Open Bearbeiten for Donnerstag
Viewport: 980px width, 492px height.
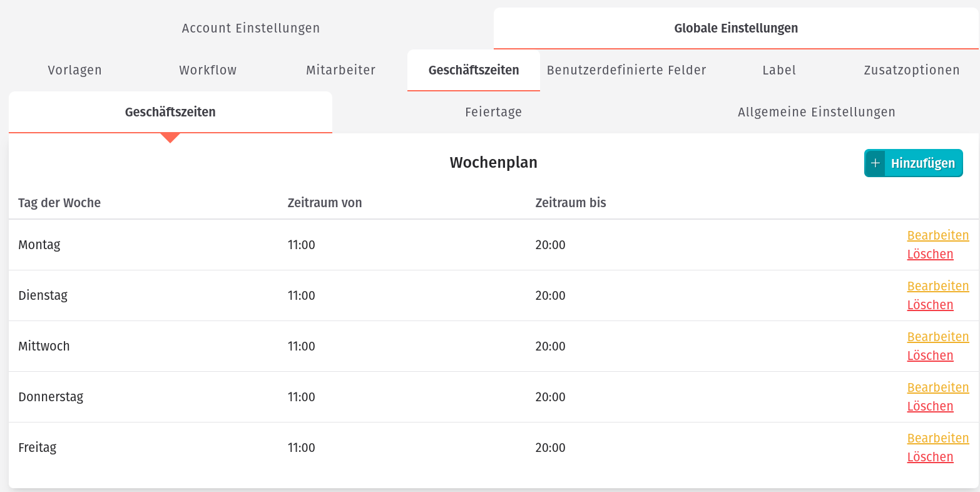[x=938, y=387]
